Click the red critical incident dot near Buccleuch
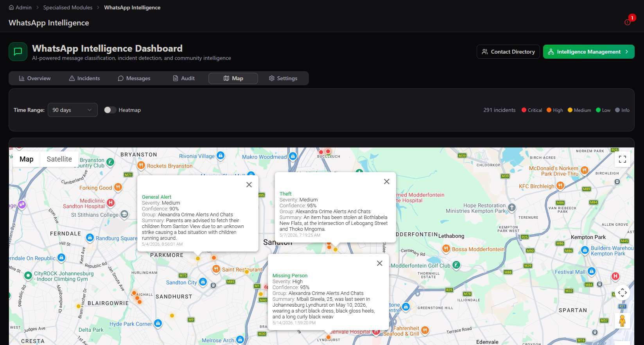The width and height of the screenshot is (644, 345). pyautogui.click(x=328, y=151)
